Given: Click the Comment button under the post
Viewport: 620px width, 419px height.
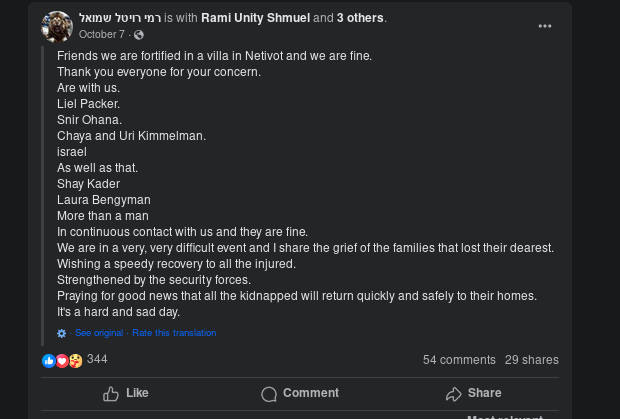Looking at the screenshot, I should [300, 393].
